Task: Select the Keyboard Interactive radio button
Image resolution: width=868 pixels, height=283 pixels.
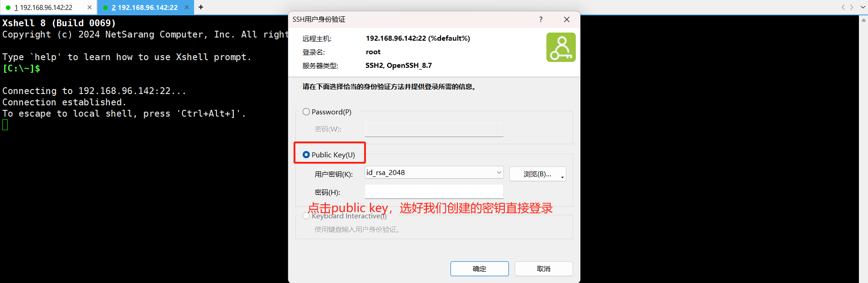Action: [306, 216]
